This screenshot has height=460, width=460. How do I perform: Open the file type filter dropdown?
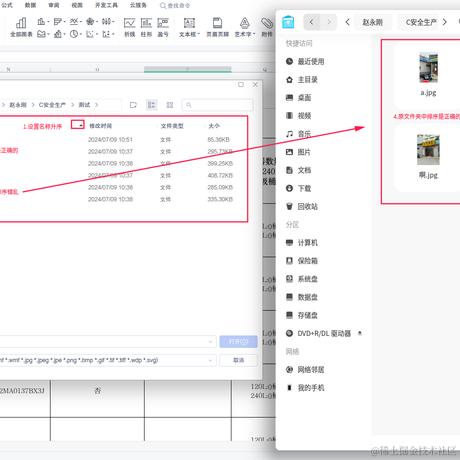210,360
